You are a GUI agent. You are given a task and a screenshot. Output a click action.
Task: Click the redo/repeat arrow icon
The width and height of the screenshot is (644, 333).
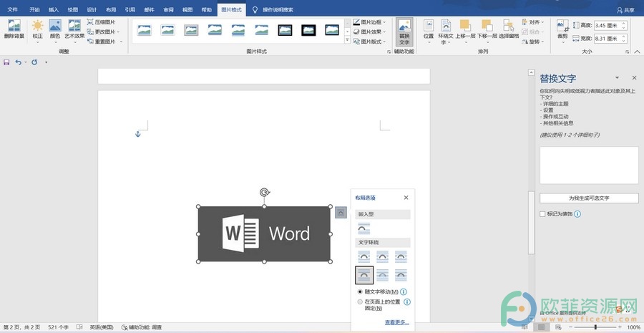point(34,62)
